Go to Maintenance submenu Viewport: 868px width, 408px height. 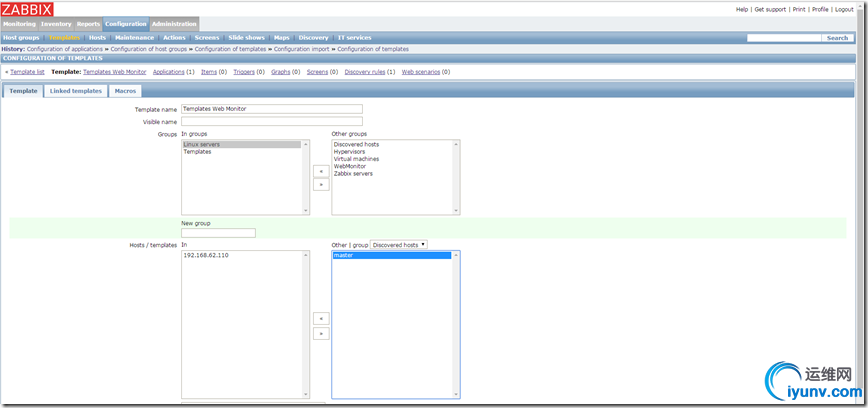tap(135, 38)
